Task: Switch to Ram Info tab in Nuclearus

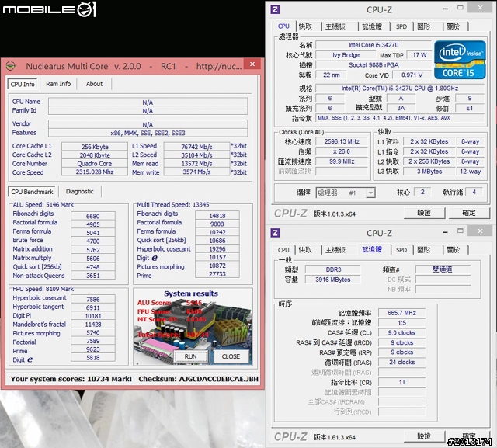Action: pyautogui.click(x=58, y=84)
